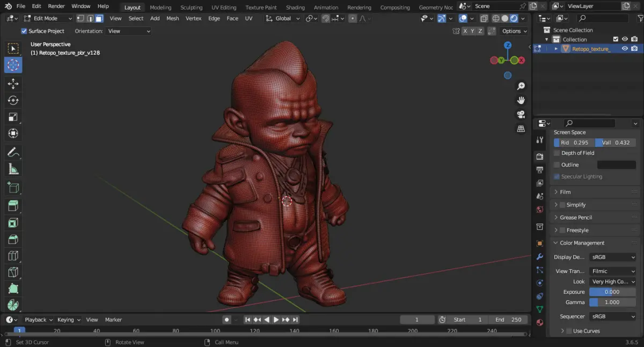Enable the Simplify checkbox

(x=562, y=205)
